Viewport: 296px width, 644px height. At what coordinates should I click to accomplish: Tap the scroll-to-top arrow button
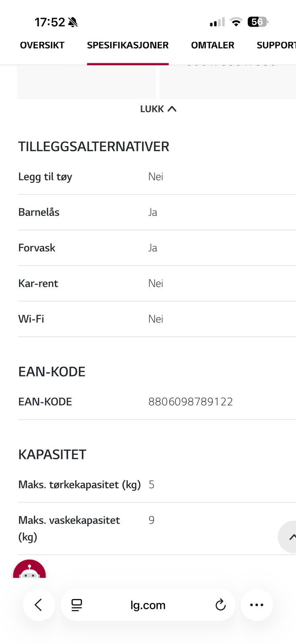pyautogui.click(x=288, y=537)
